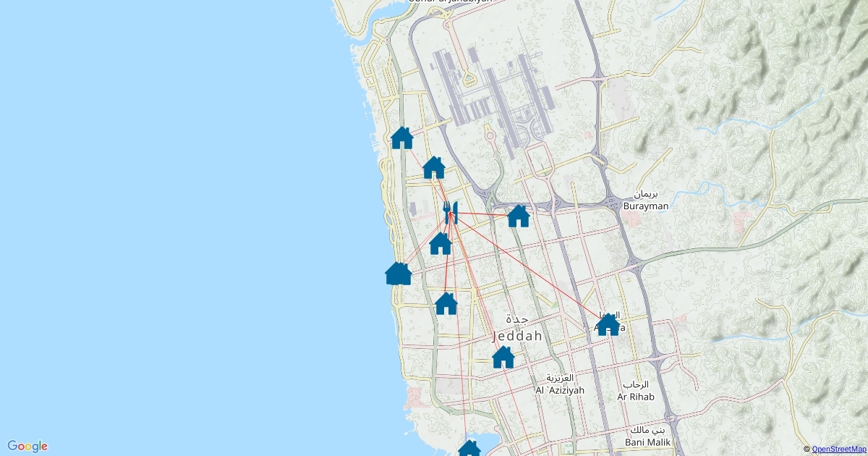The width and height of the screenshot is (868, 456).
Task: Open the OpenStreetMap attribution link
Action: 838,449
